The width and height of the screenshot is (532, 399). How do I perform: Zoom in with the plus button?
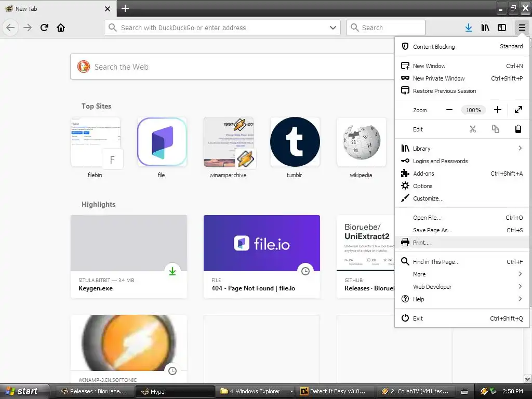pos(497,110)
